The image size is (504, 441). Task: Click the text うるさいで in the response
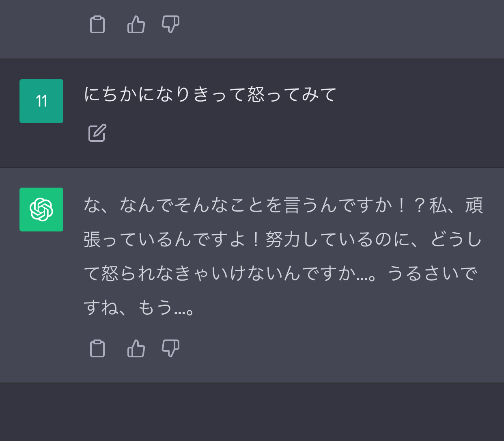tap(432, 273)
